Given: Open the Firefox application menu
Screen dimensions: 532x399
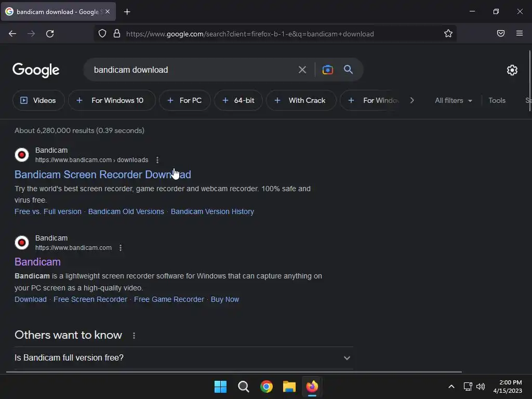Looking at the screenshot, I should tap(519, 33).
